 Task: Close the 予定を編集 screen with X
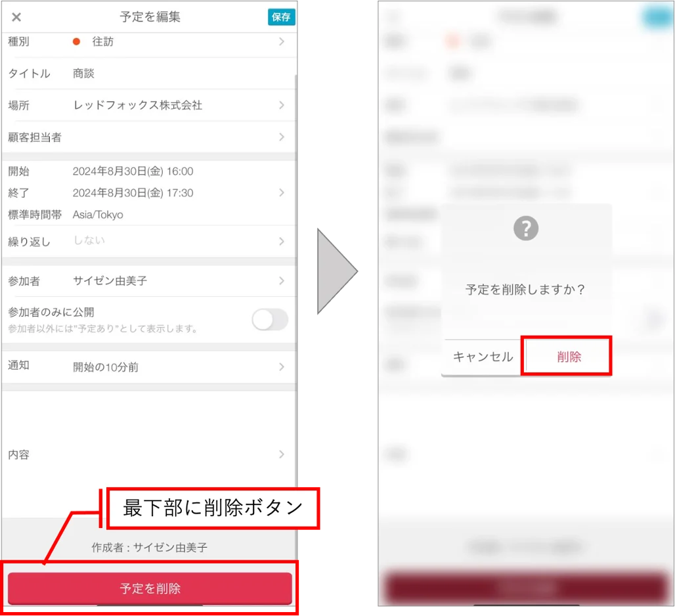click(x=16, y=17)
